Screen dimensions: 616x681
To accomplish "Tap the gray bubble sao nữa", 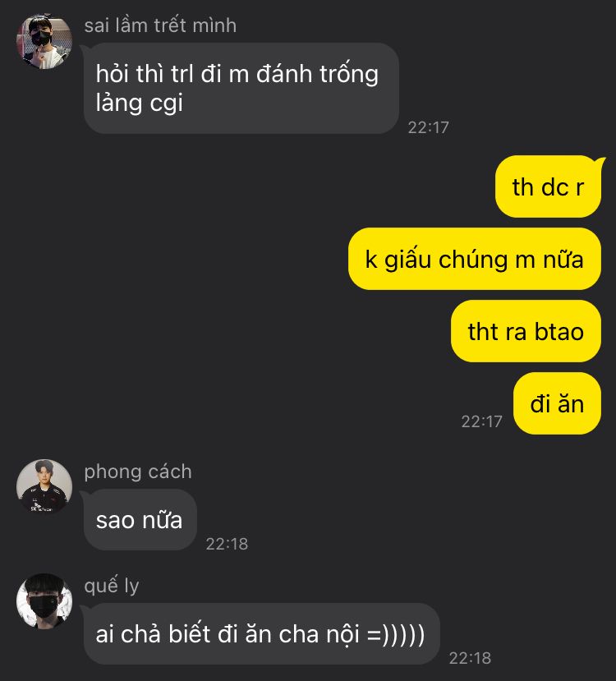I will coord(140,520).
